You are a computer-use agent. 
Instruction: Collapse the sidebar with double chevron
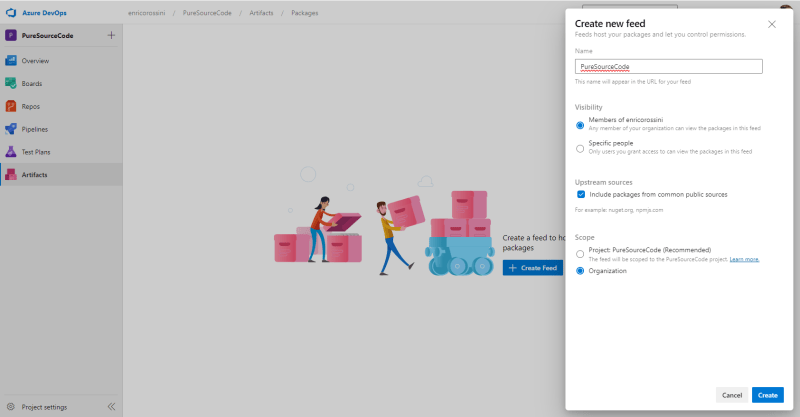click(111, 407)
